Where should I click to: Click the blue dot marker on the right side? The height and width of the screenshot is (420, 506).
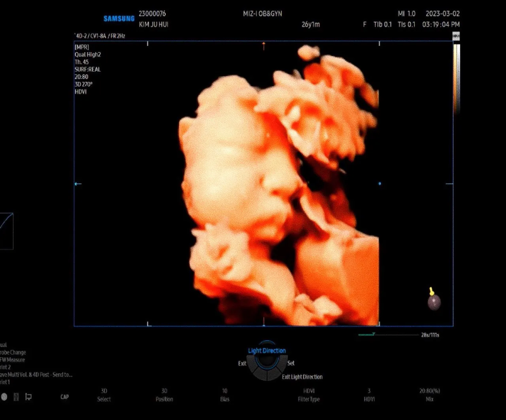[x=380, y=184]
